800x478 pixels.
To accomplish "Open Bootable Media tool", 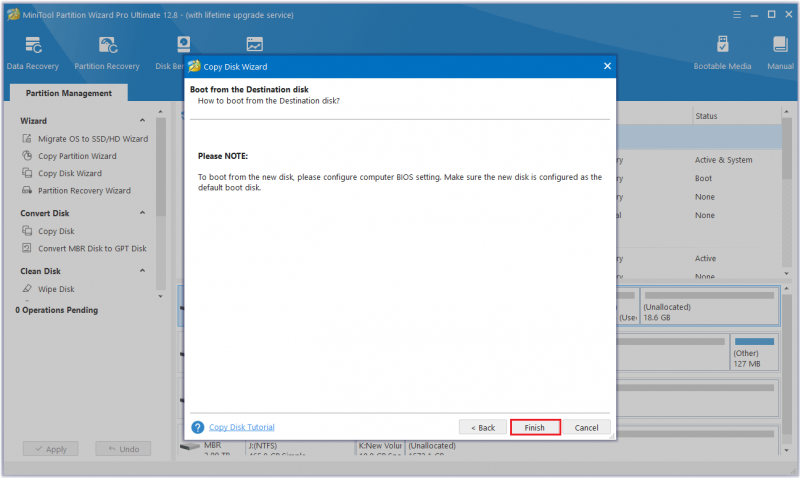I will pyautogui.click(x=722, y=53).
